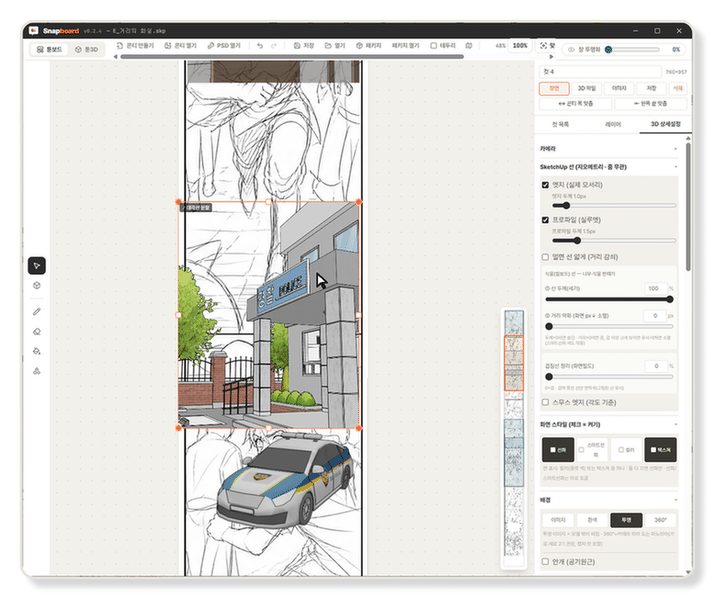Click the undo arrow icon
This screenshot has height=599, width=715.
pyautogui.click(x=259, y=46)
